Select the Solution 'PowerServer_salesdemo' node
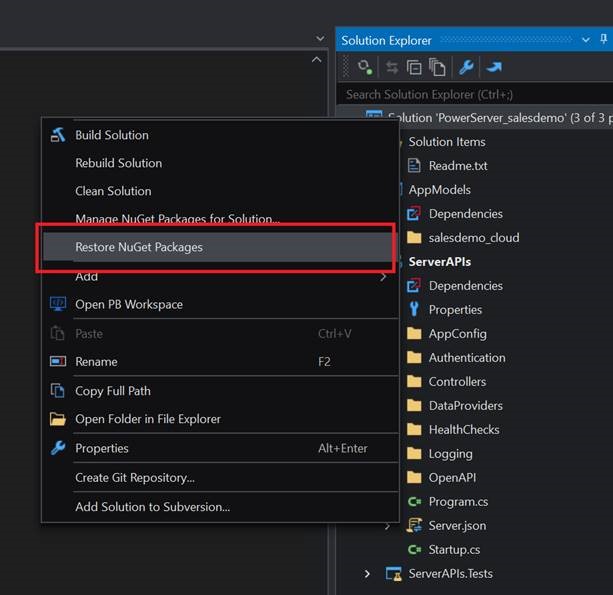The image size is (613, 595). click(500, 117)
